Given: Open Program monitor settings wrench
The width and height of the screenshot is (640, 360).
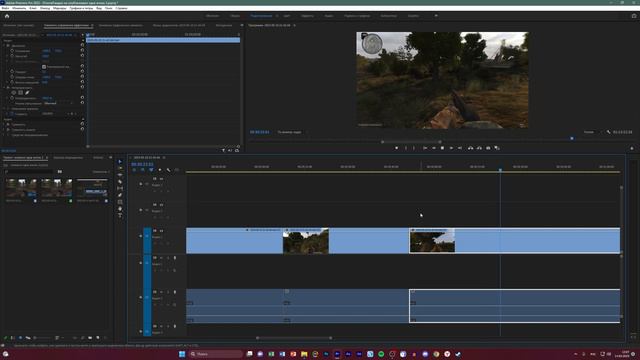Looking at the screenshot, I should coord(608,132).
